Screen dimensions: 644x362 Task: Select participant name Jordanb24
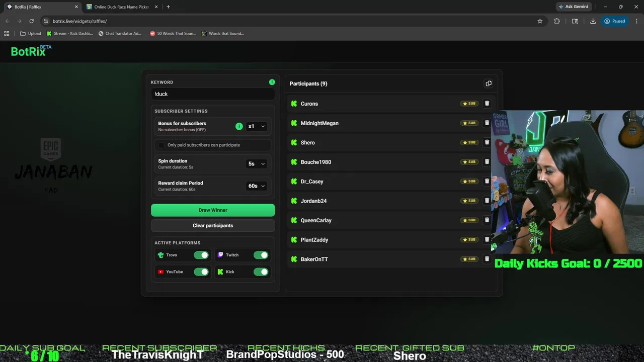313,201
